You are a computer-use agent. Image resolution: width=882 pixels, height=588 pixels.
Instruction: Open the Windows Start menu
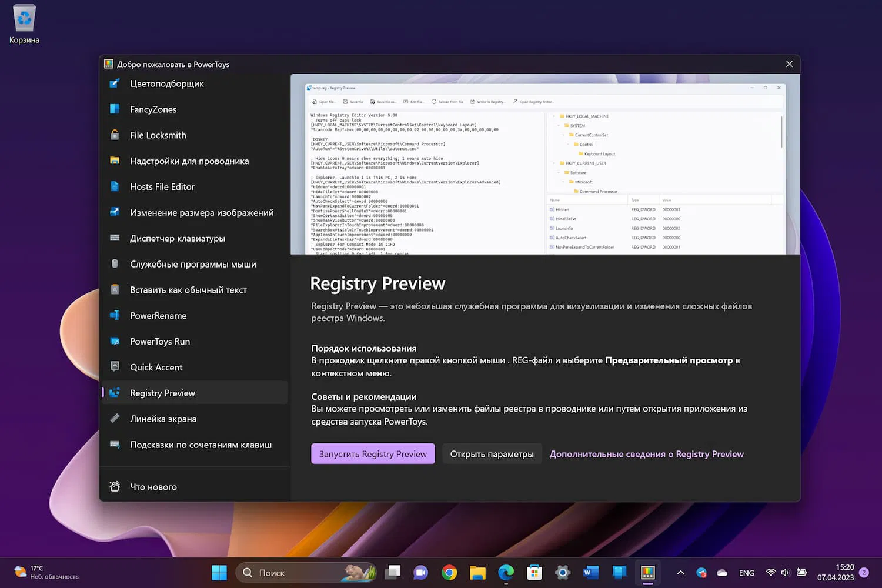click(219, 573)
